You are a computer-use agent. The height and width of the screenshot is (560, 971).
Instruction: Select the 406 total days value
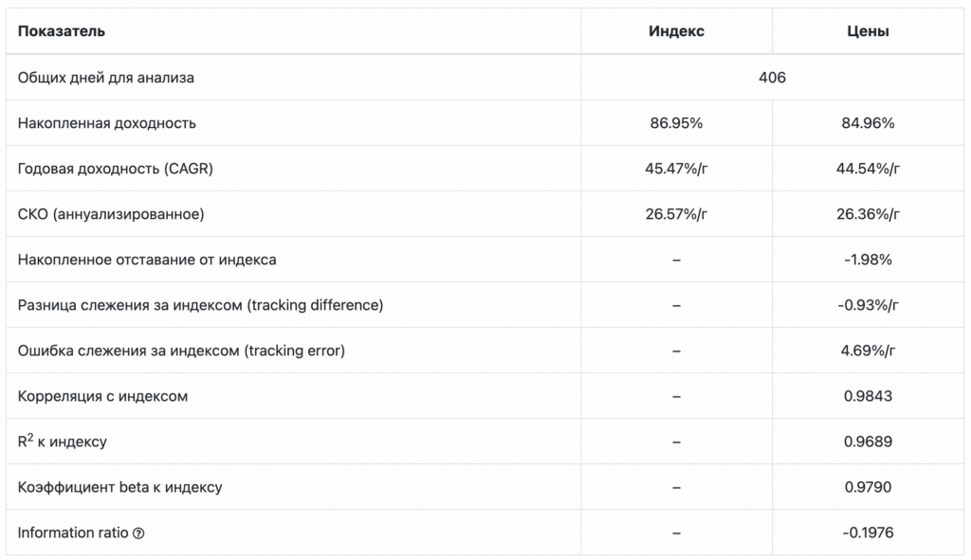click(x=772, y=78)
